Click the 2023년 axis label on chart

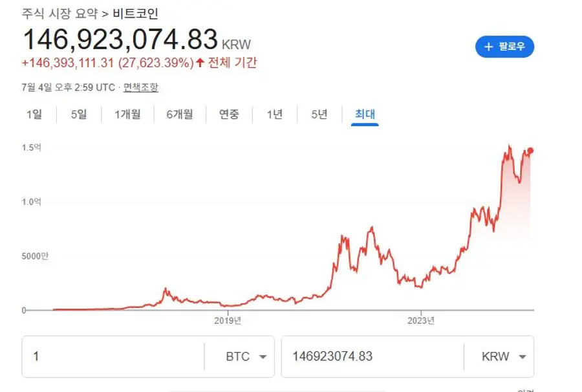click(421, 320)
